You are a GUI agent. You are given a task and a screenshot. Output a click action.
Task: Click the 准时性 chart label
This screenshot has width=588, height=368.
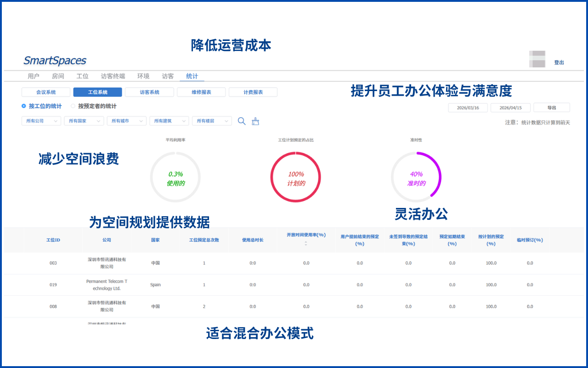tap(416, 139)
